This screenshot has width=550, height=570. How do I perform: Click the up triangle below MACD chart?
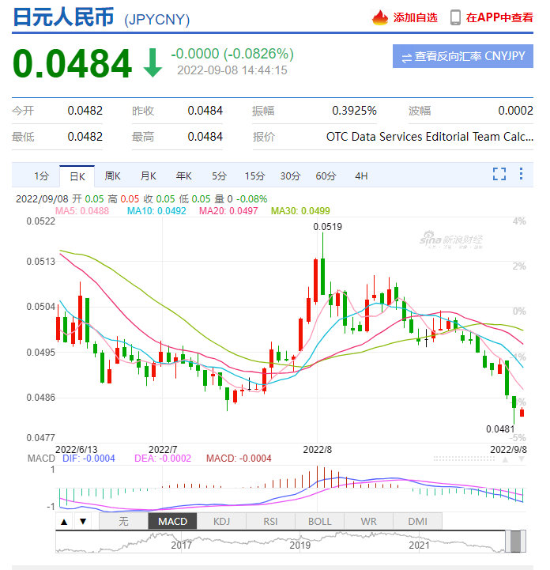64,522
